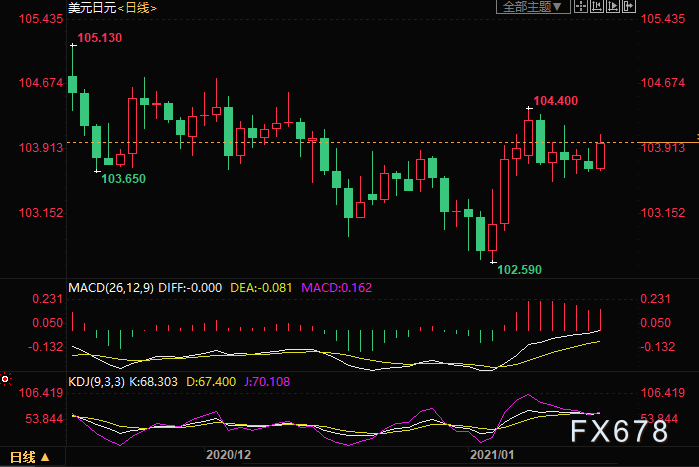This screenshot has height=467, width=699.
Task: Expand the 日线 period selector at bottom left
Action: 28,457
